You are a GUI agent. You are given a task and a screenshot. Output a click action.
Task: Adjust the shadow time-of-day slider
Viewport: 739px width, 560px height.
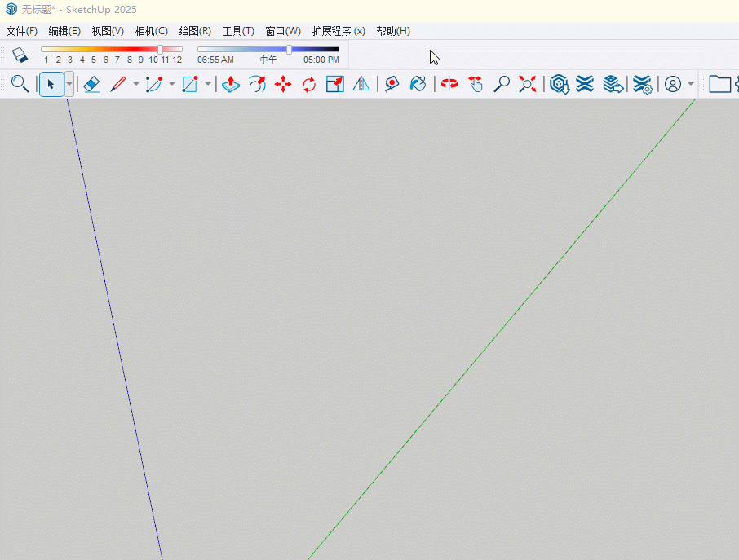[x=268, y=49]
